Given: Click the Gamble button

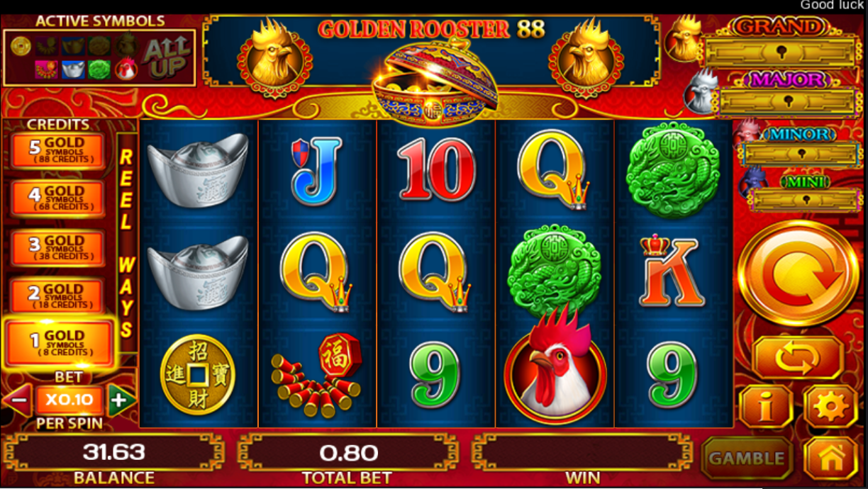Looking at the screenshot, I should point(747,459).
